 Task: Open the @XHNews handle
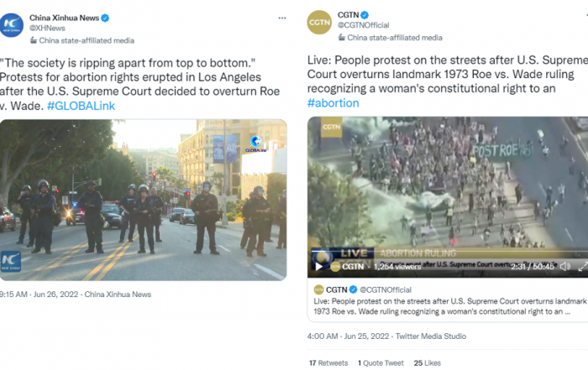coord(47,28)
